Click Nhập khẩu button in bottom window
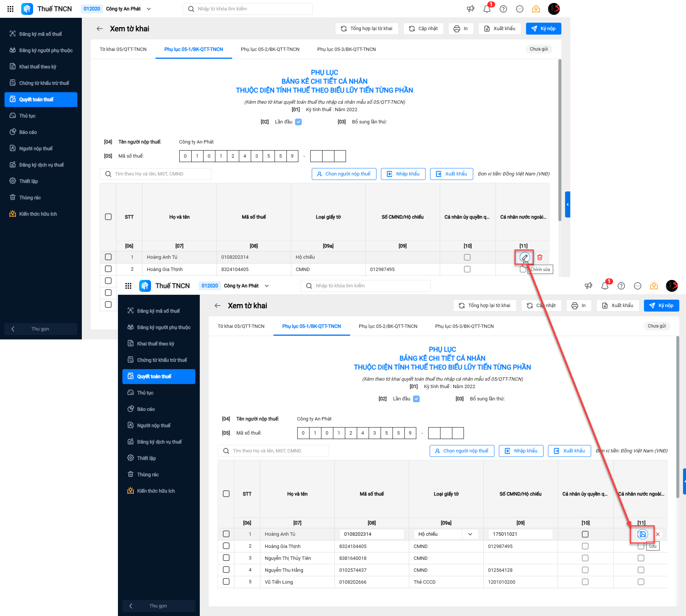Screen dimensions: 686x616 [x=521, y=451]
